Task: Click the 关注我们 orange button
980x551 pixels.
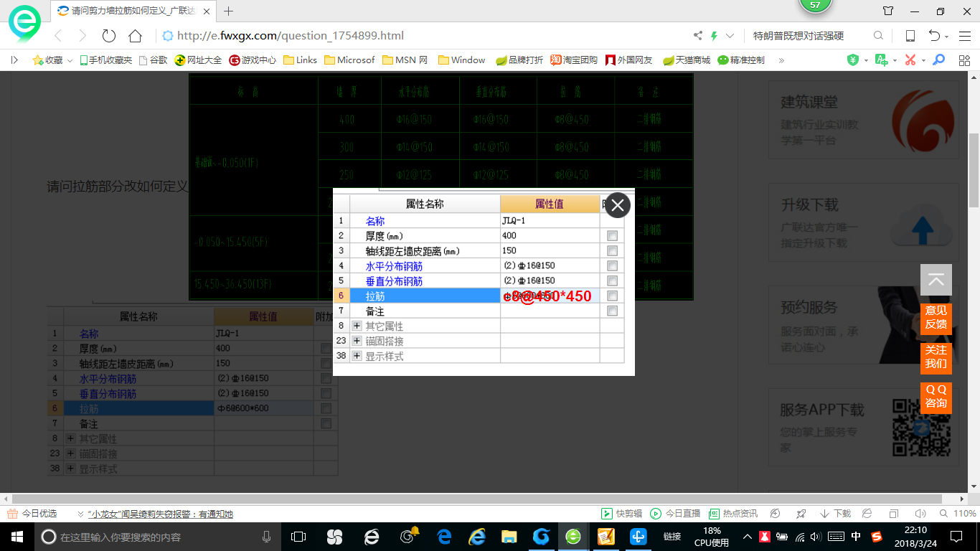Action: click(936, 357)
